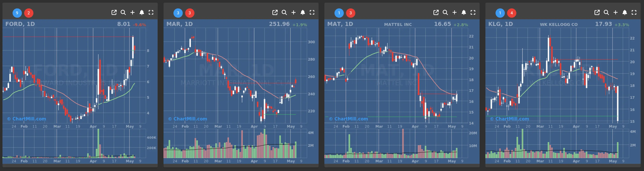Set an alert bell for KLG
This screenshot has width=644, height=171.
tap(625, 12)
